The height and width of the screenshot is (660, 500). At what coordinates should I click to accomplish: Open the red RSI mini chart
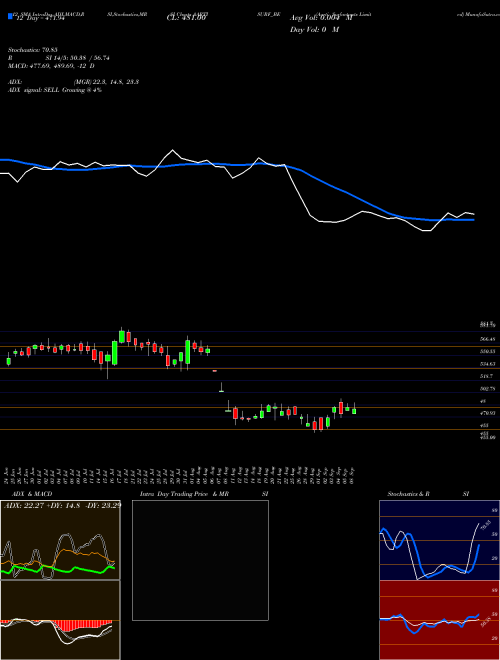pyautogui.click(x=439, y=620)
